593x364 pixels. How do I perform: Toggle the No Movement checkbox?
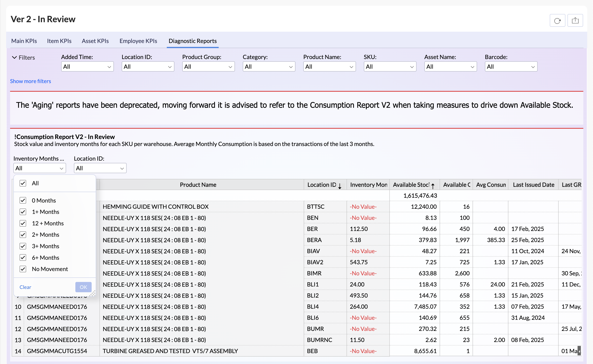coord(23,269)
